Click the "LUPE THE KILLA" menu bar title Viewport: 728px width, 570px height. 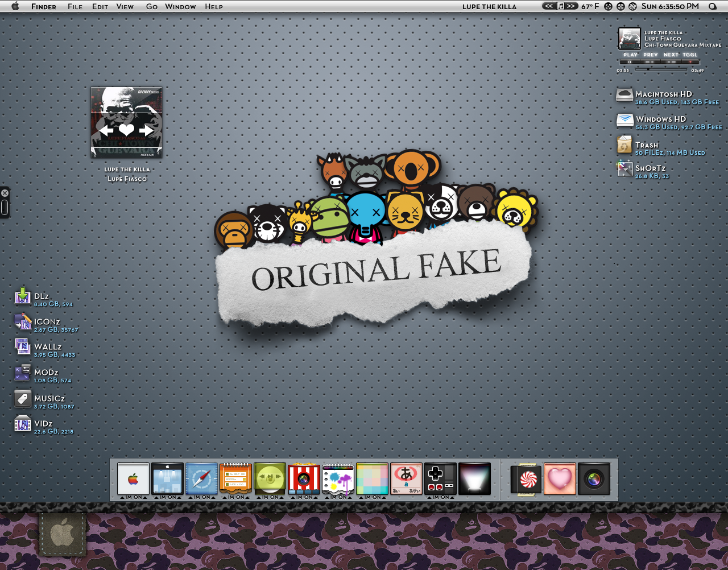tap(489, 7)
